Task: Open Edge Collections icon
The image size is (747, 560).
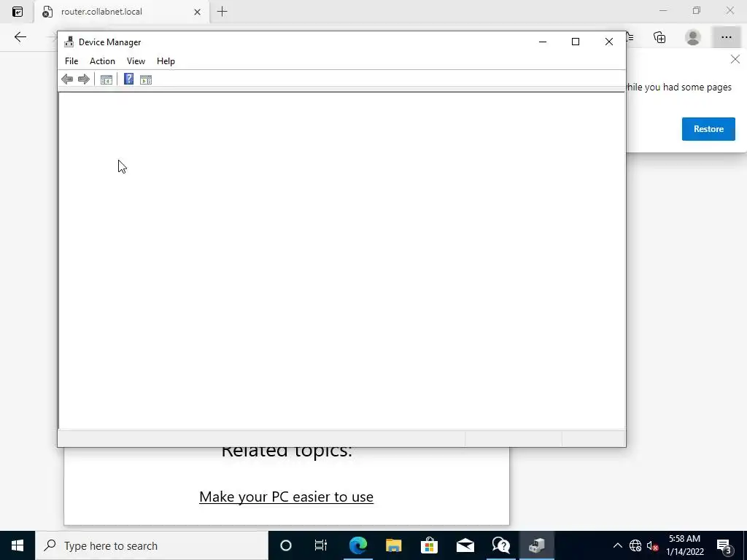Action: click(659, 37)
